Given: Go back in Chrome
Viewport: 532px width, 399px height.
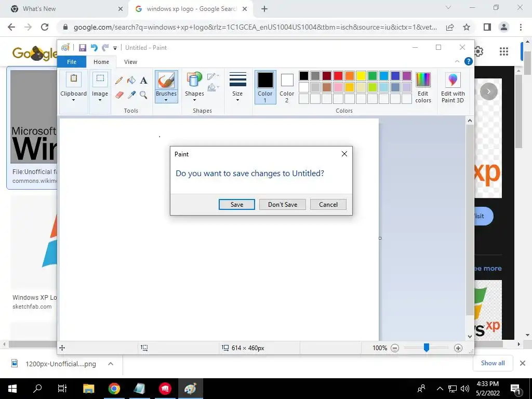Looking at the screenshot, I should click(x=11, y=27).
